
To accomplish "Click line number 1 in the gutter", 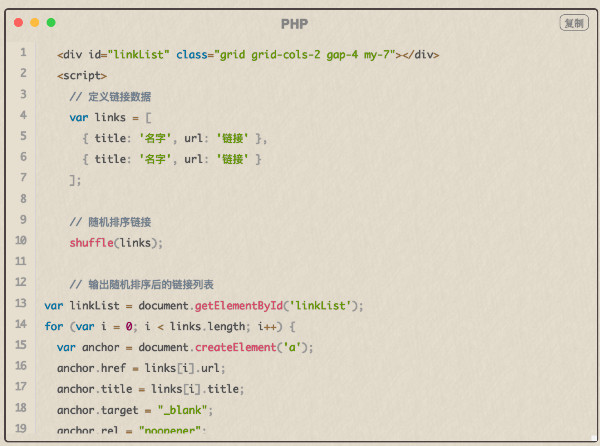I will [21, 53].
